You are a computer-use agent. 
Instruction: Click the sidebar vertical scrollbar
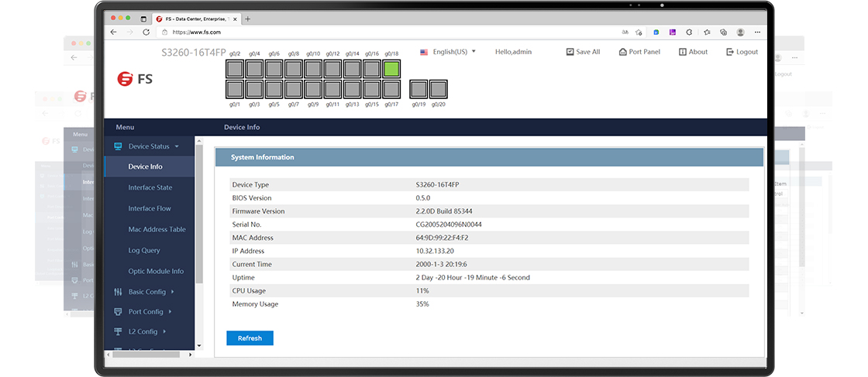pos(199,232)
